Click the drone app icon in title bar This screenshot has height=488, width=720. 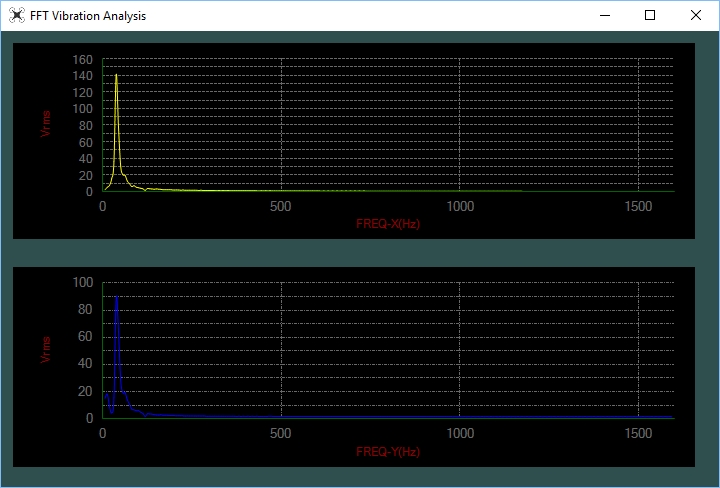coord(17,16)
